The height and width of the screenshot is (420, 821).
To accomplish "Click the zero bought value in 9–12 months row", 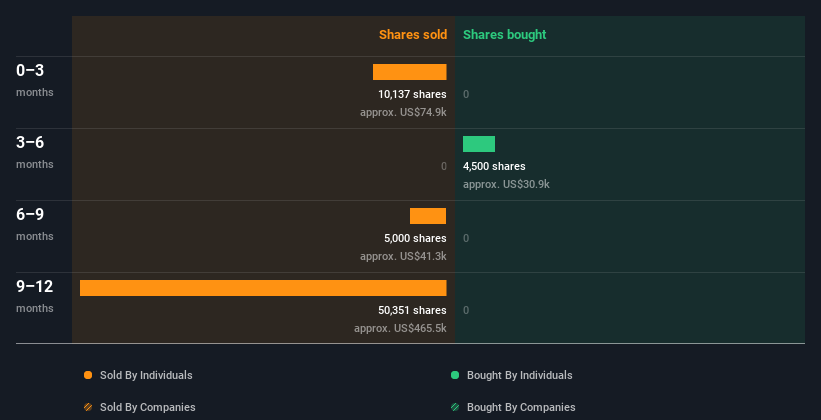I will pyautogui.click(x=466, y=311).
